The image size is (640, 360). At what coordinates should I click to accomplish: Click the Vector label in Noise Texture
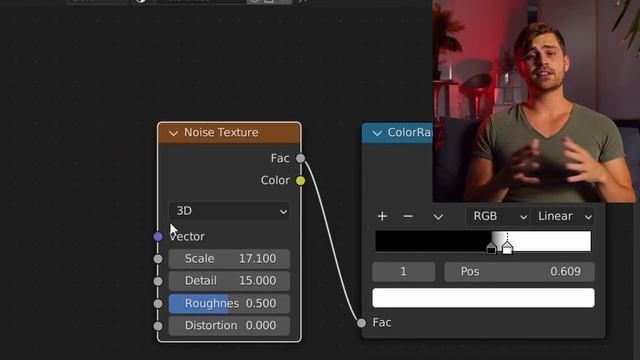coord(187,237)
